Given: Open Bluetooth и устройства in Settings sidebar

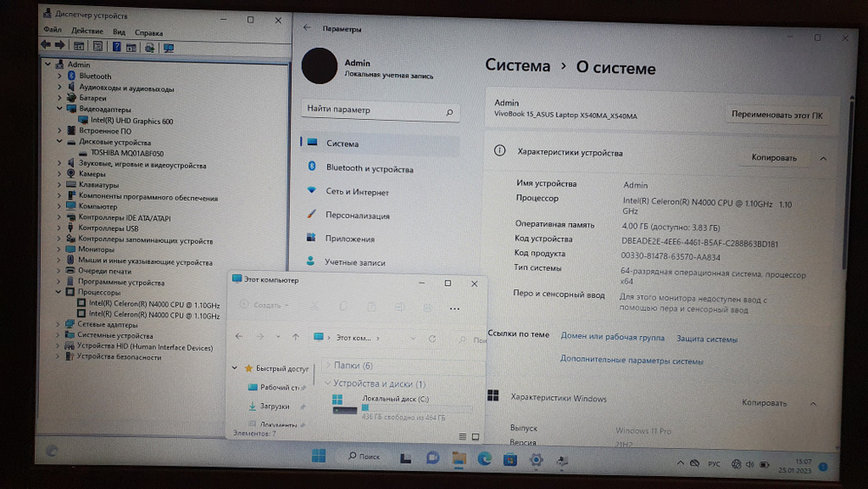Looking at the screenshot, I should (370, 169).
